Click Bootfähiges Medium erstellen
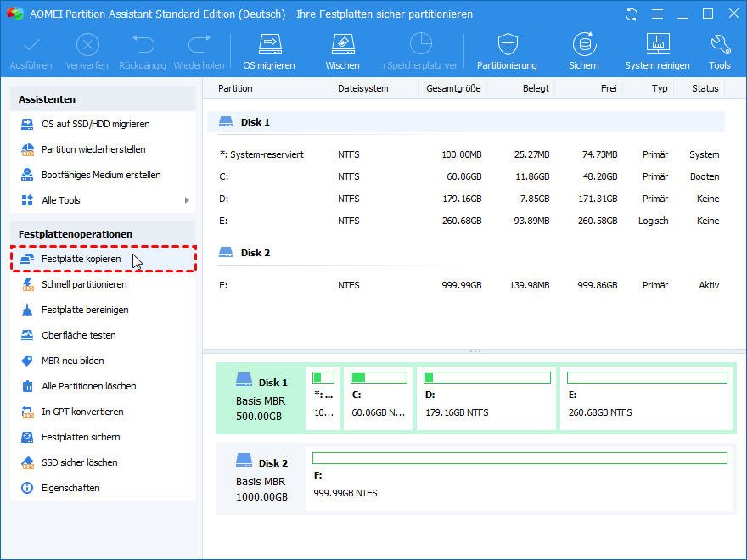 coord(101,175)
